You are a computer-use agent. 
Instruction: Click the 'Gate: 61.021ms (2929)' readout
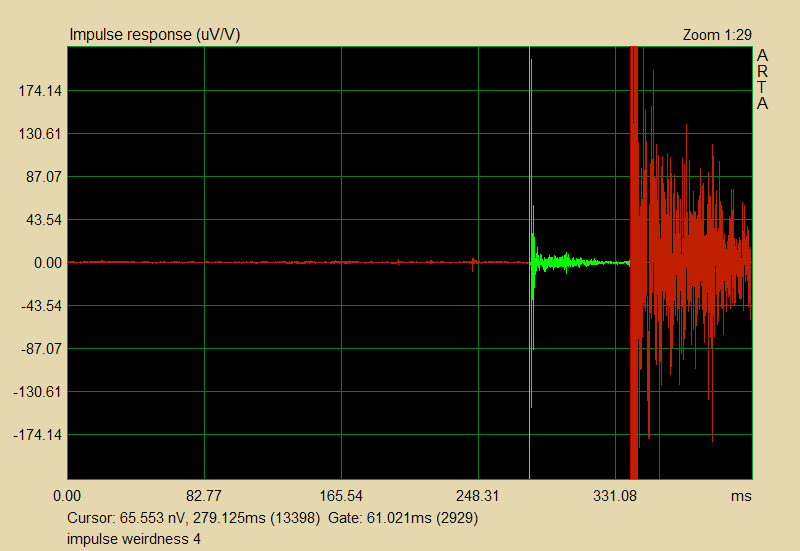[403, 518]
